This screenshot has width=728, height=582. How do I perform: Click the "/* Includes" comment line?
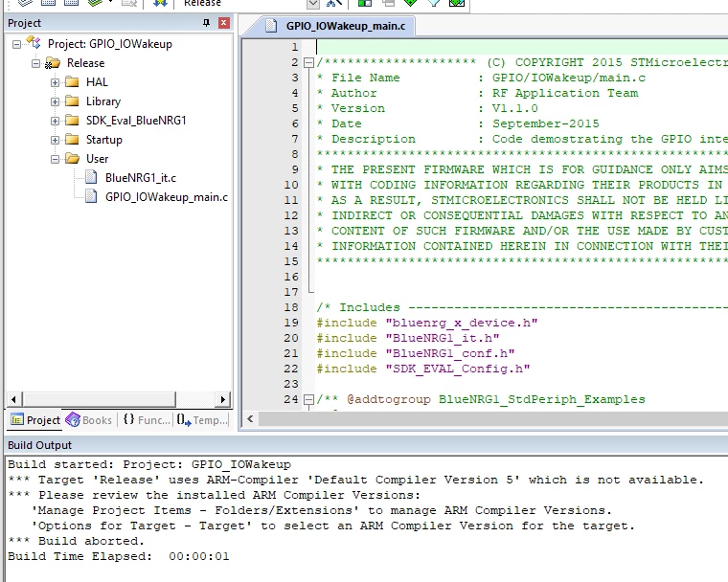pyautogui.click(x=522, y=307)
